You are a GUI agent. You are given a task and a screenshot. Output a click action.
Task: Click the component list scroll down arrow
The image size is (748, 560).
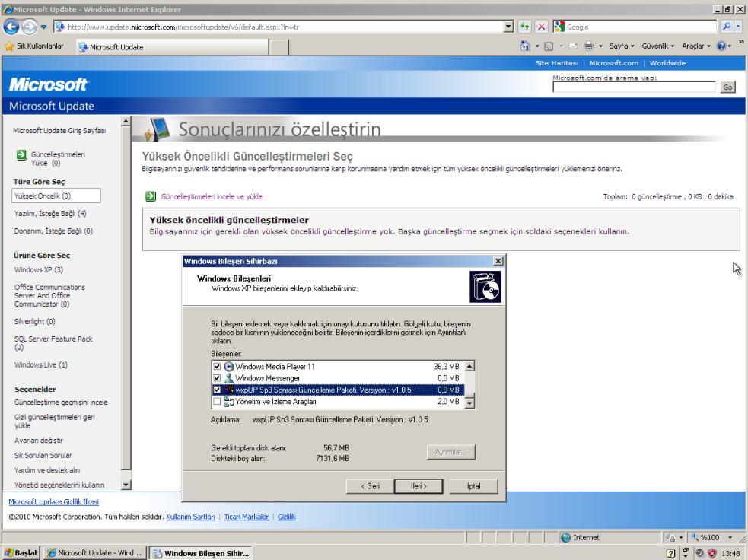[x=469, y=403]
